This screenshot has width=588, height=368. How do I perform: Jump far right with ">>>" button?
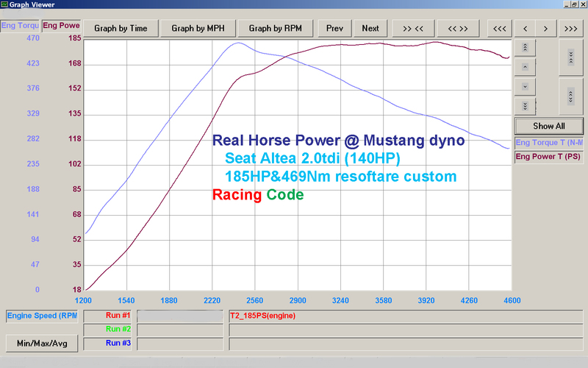pos(571,29)
